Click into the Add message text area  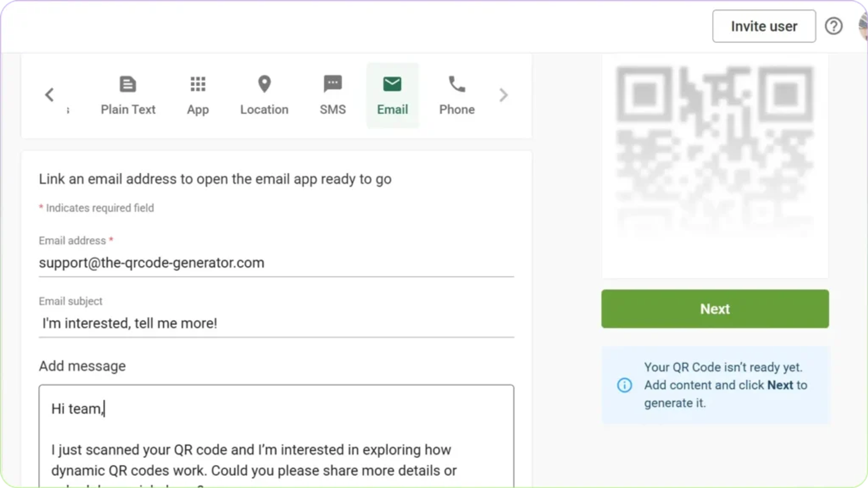point(276,436)
